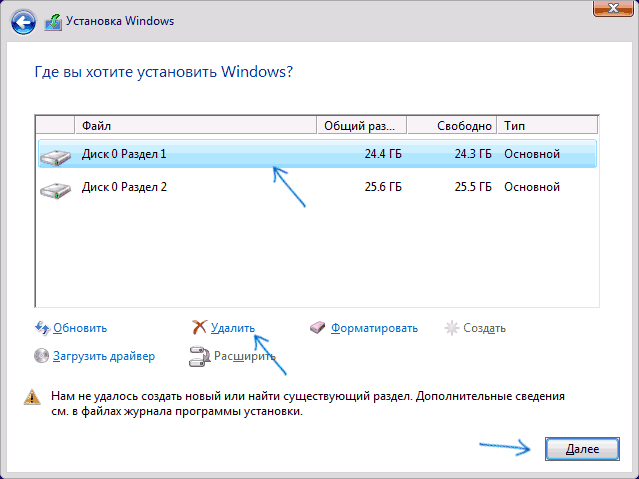Click the Обновить refresh icon

[x=42, y=328]
